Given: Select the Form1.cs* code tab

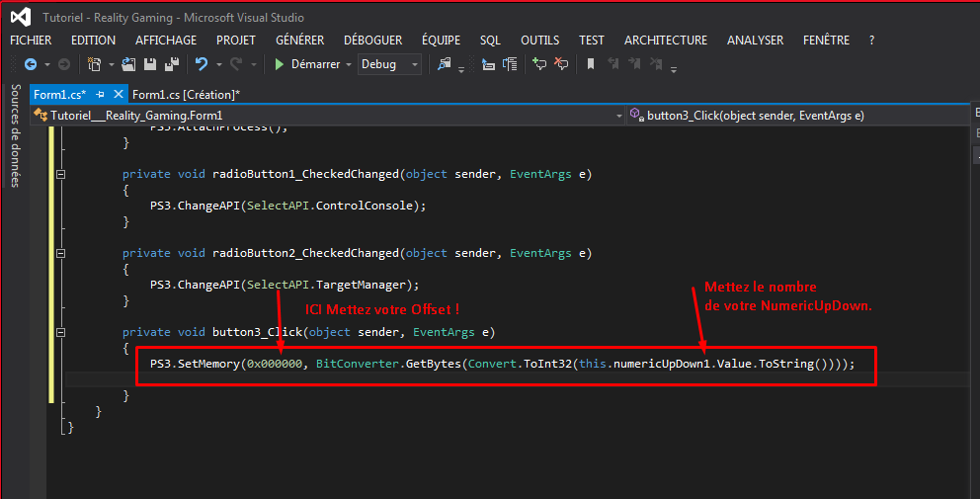Looking at the screenshot, I should [60, 95].
